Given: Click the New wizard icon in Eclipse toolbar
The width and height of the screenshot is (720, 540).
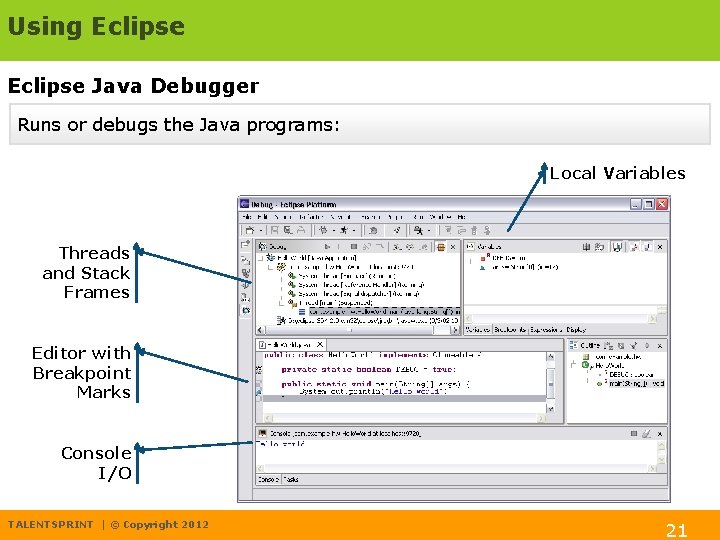Looking at the screenshot, I should pyautogui.click(x=249, y=230).
